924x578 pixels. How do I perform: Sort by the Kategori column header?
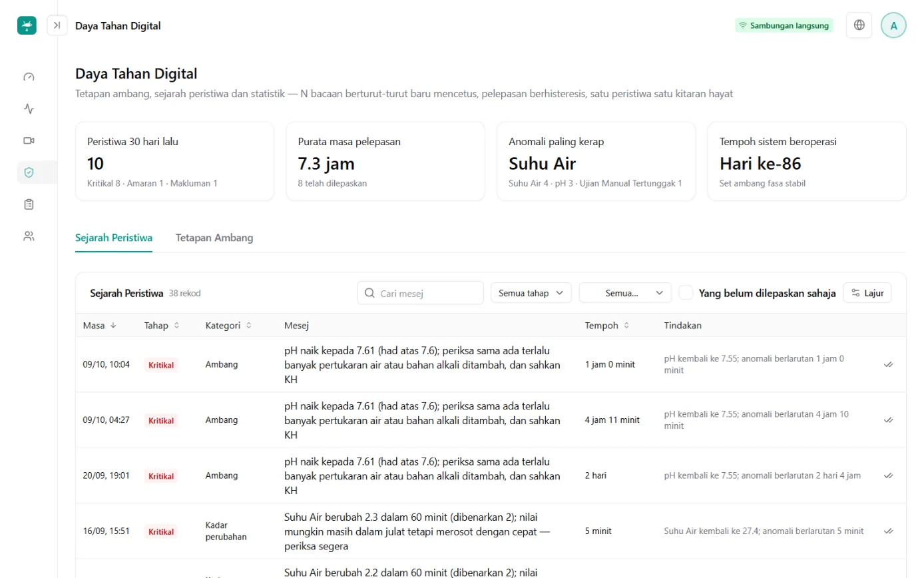point(229,326)
